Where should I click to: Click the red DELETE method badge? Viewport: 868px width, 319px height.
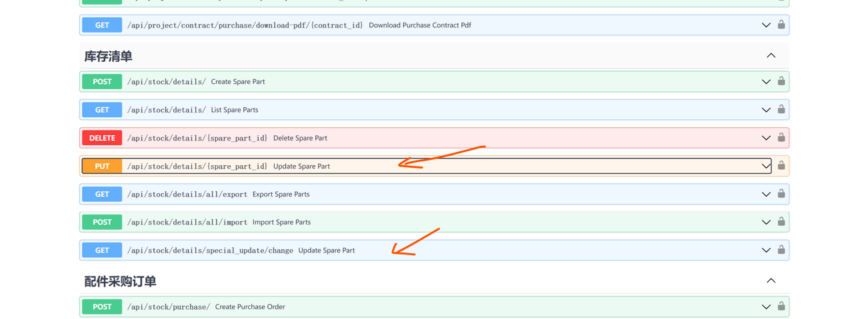pos(102,138)
